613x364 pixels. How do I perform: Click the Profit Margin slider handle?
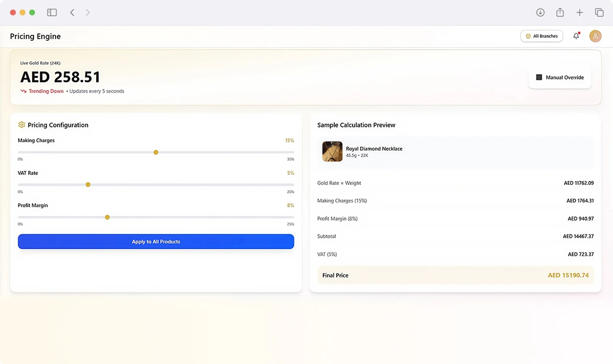coord(107,217)
